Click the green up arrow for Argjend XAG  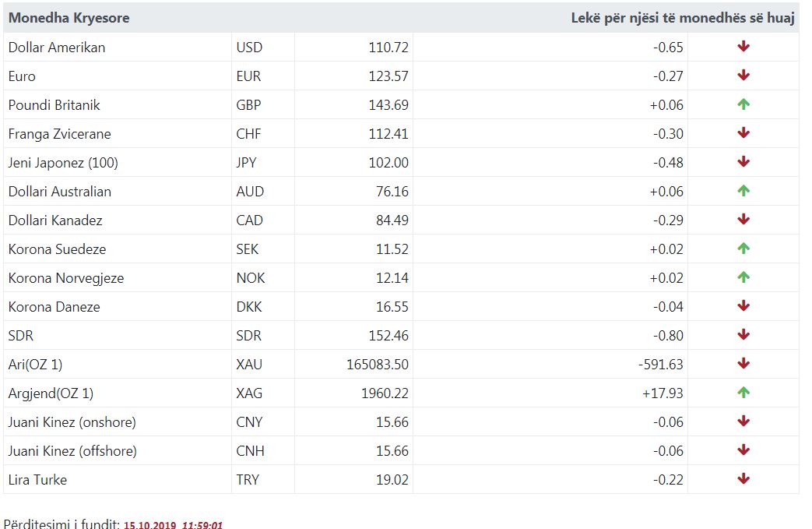(x=743, y=392)
